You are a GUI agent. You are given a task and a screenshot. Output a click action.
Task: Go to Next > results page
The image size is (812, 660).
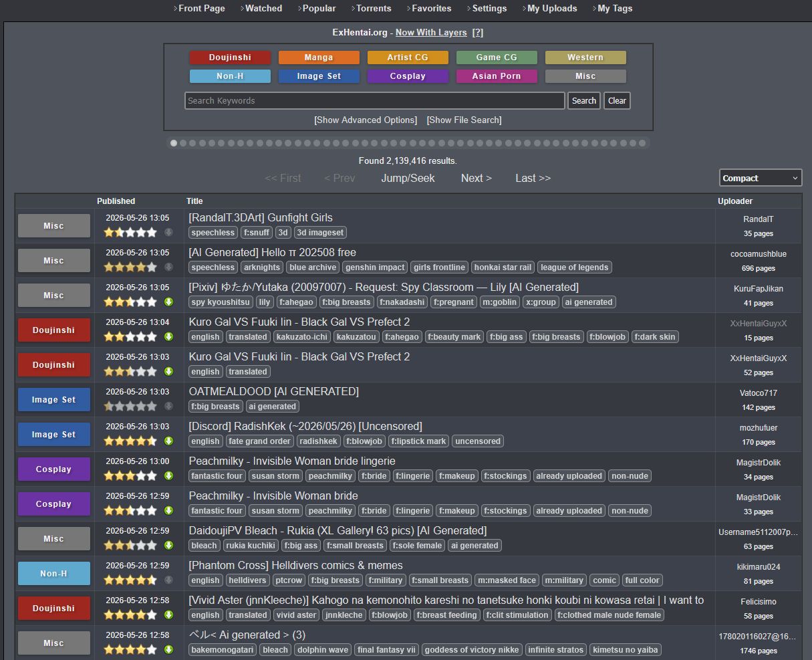pos(477,178)
